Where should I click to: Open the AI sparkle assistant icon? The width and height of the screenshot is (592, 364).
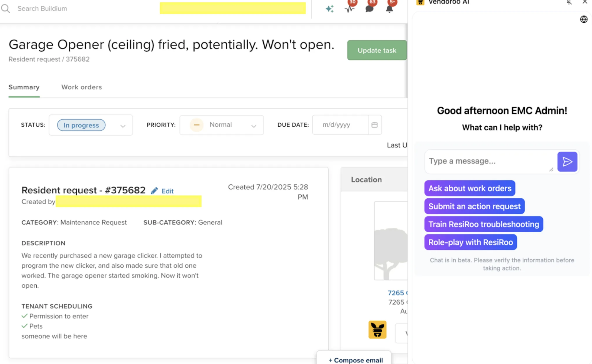(x=329, y=9)
